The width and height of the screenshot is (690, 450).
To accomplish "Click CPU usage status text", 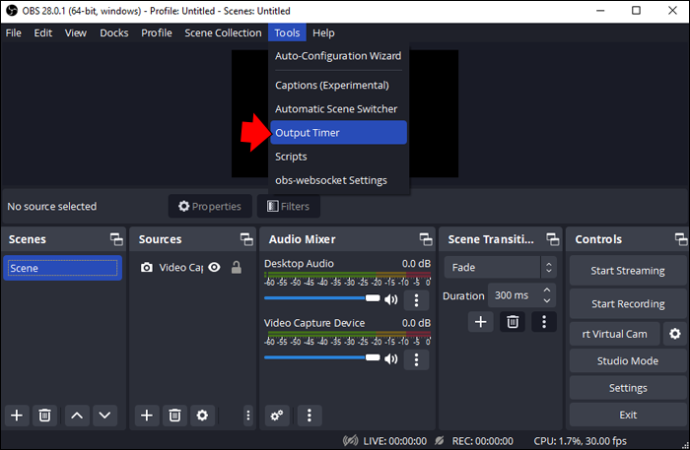I will click(x=580, y=441).
